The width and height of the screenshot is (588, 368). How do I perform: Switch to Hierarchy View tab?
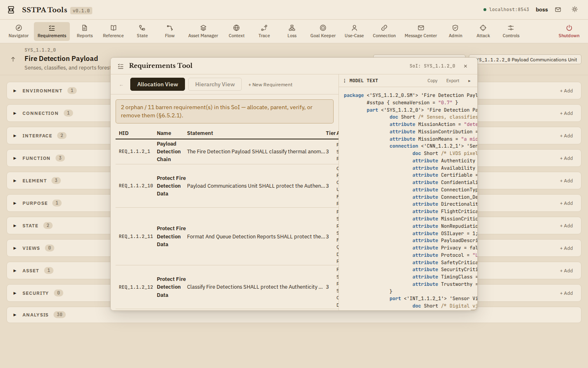point(215,84)
